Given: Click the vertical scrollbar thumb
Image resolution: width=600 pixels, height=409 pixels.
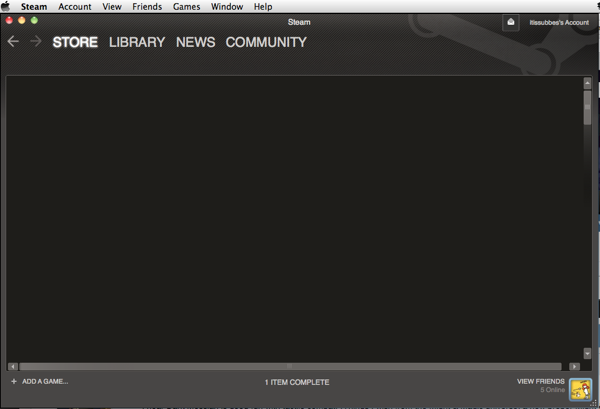Looking at the screenshot, I should (x=587, y=108).
